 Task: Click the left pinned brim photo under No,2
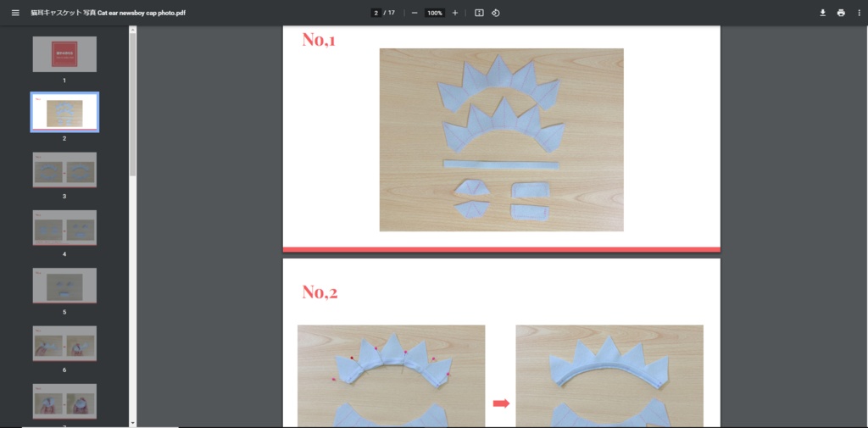[392, 376]
